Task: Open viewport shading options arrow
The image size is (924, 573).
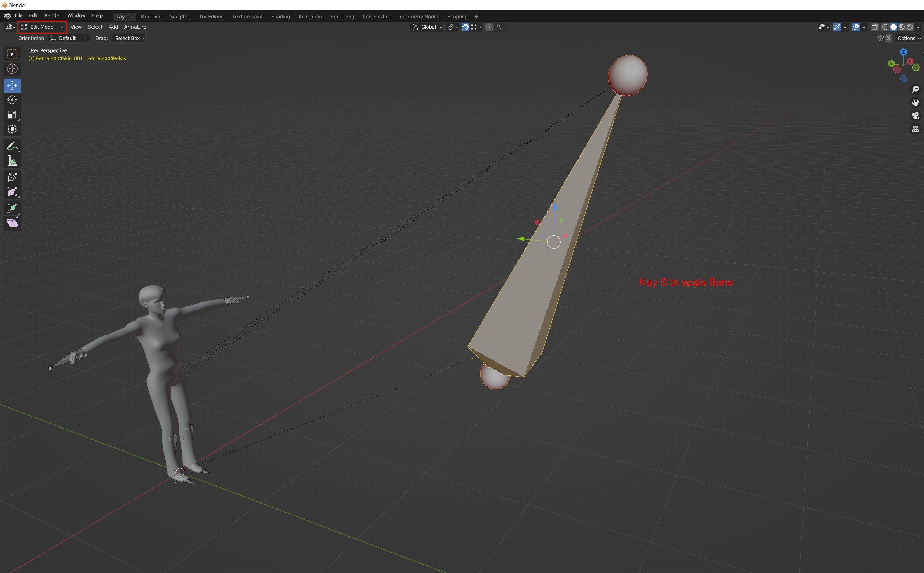Action: pyautogui.click(x=918, y=27)
